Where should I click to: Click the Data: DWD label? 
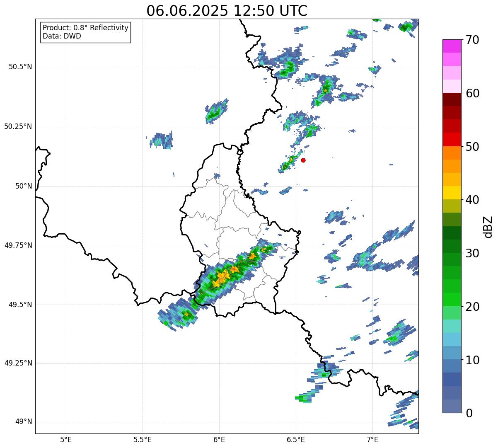click(x=62, y=36)
